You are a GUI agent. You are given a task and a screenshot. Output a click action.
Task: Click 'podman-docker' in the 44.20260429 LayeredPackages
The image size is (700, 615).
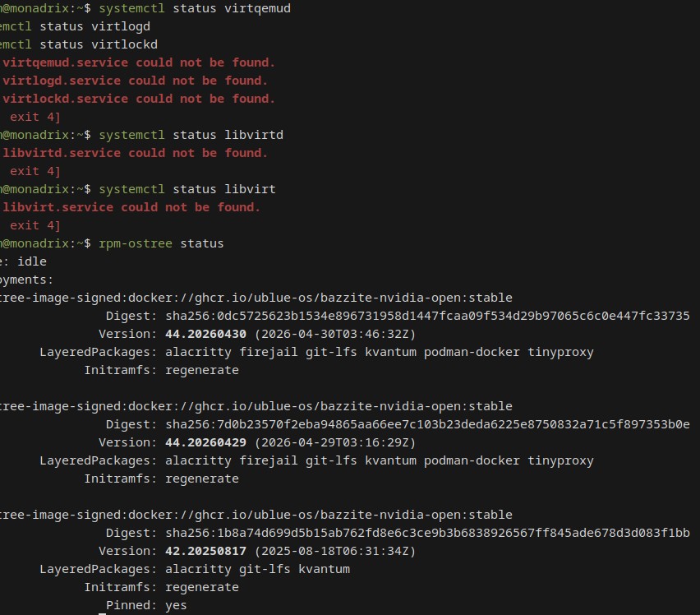click(472, 461)
